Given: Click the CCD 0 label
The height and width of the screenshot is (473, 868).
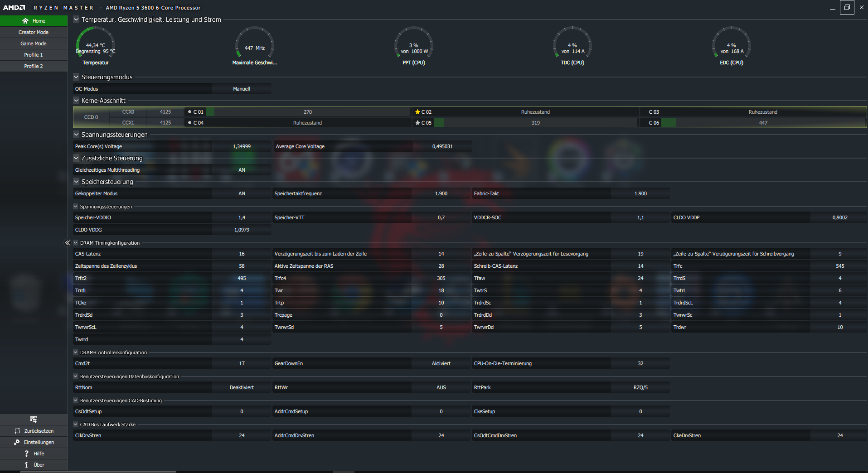Looking at the screenshot, I should click(x=91, y=117).
